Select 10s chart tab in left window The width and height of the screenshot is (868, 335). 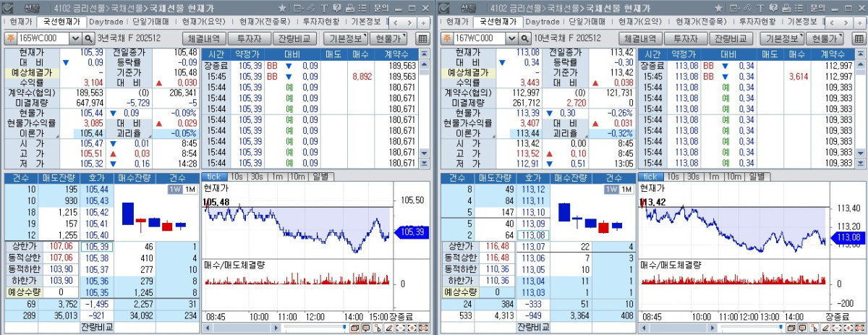[237, 176]
